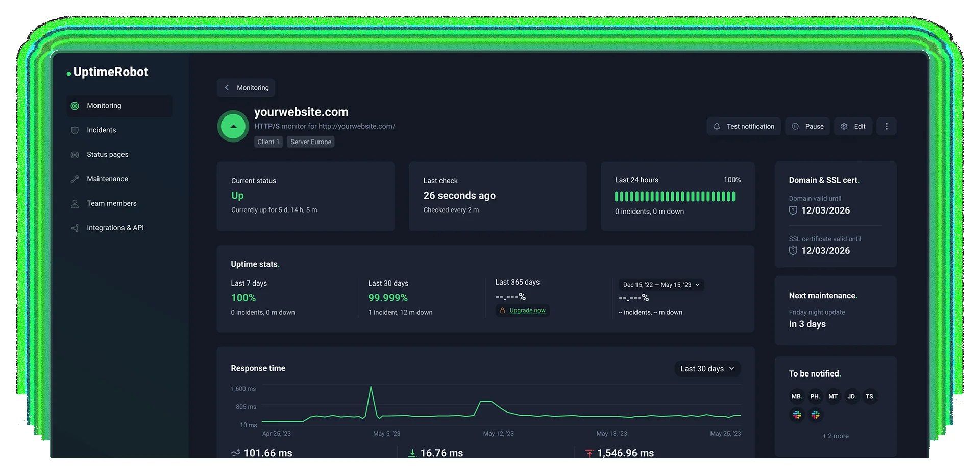Click the domain valid until 12/03/2026 date

(825, 210)
